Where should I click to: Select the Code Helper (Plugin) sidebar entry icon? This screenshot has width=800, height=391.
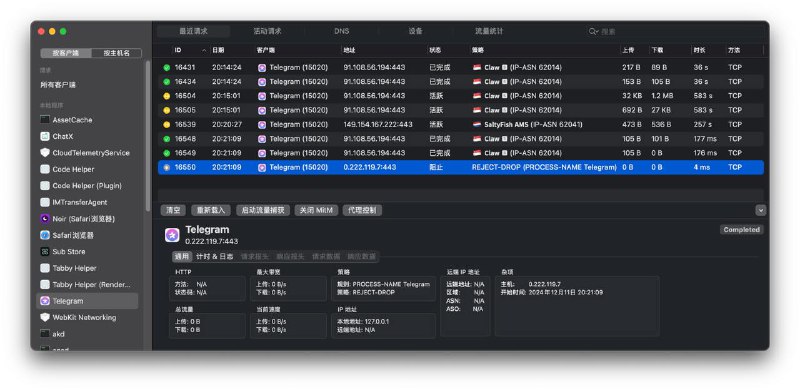tap(44, 186)
